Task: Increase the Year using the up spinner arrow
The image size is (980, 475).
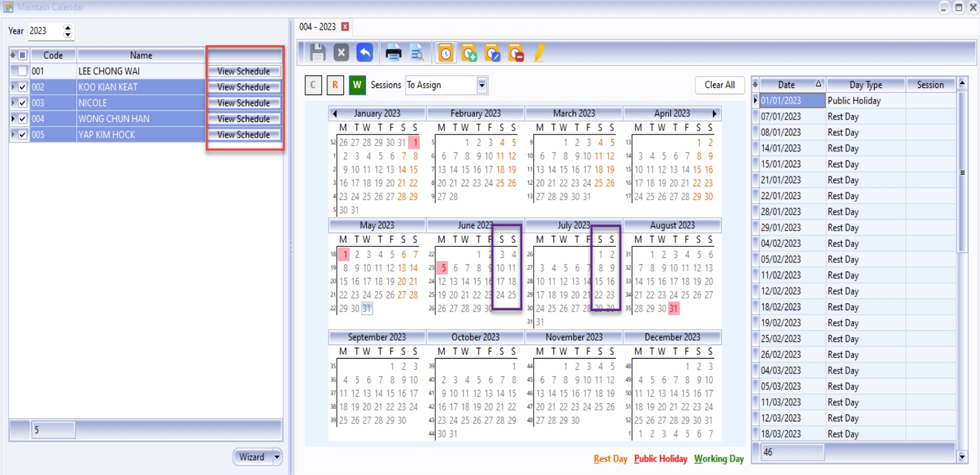Action: pyautogui.click(x=69, y=28)
